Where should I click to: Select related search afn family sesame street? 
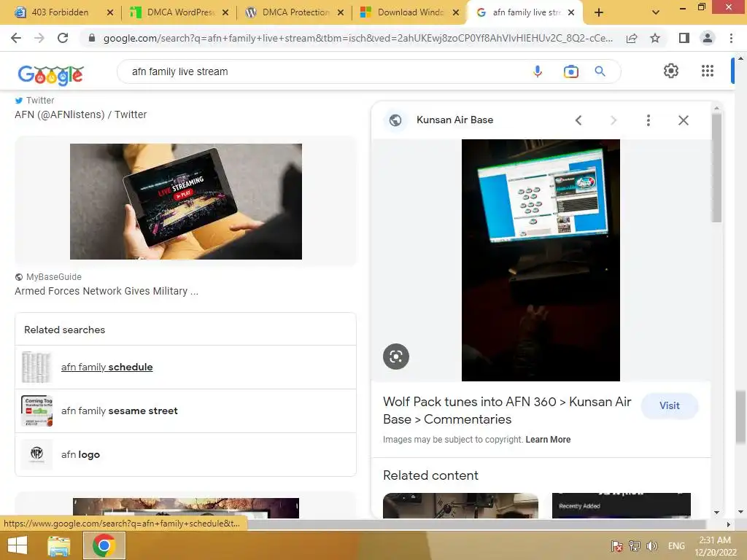[x=185, y=411]
